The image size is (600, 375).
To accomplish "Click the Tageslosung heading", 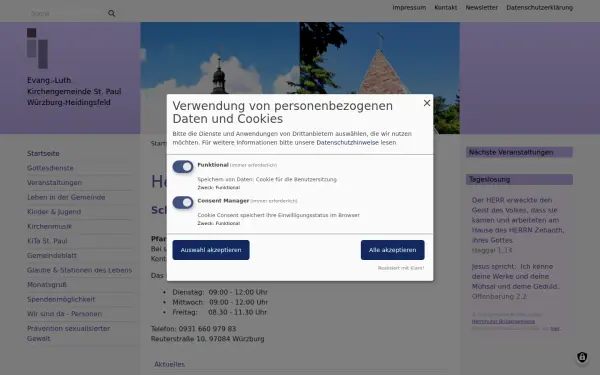I will click(519, 179).
